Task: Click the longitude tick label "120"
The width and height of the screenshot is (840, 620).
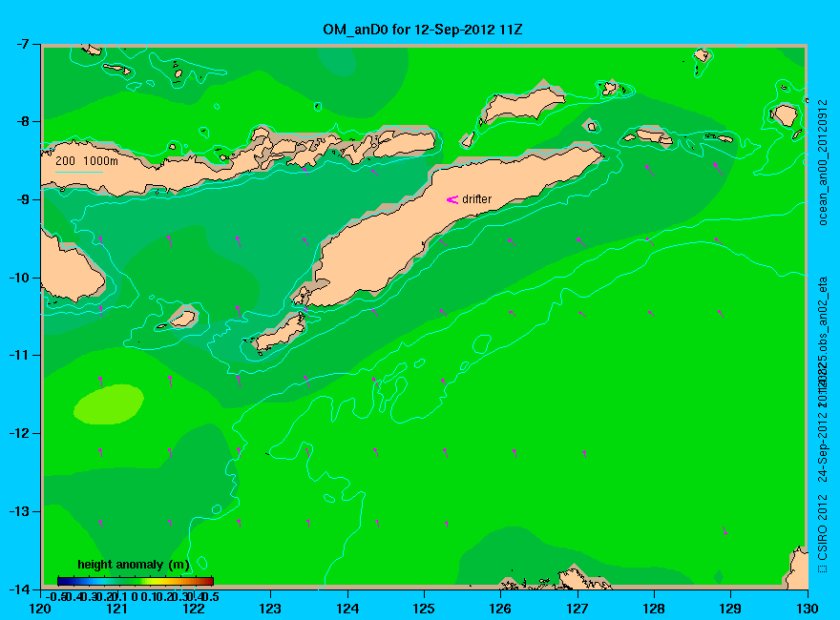Action: [x=41, y=609]
